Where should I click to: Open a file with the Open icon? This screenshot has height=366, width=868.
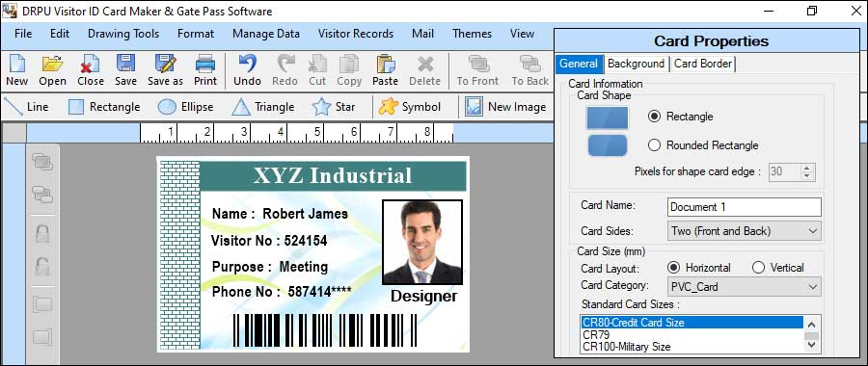click(x=53, y=70)
